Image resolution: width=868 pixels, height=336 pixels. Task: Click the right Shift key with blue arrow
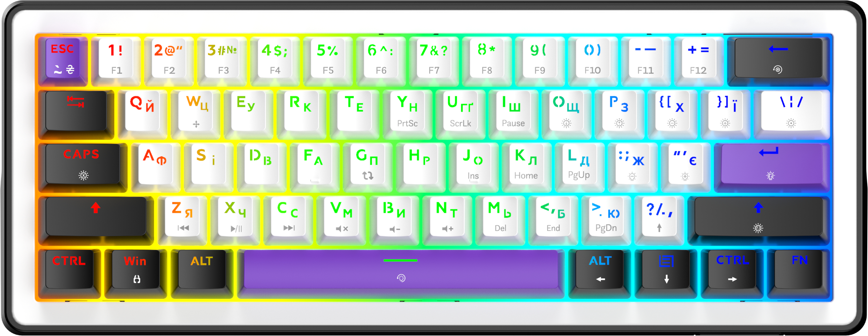coord(758,217)
